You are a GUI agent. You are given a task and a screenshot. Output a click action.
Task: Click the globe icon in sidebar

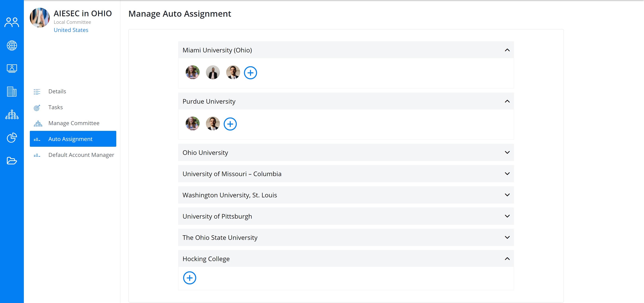12,45
